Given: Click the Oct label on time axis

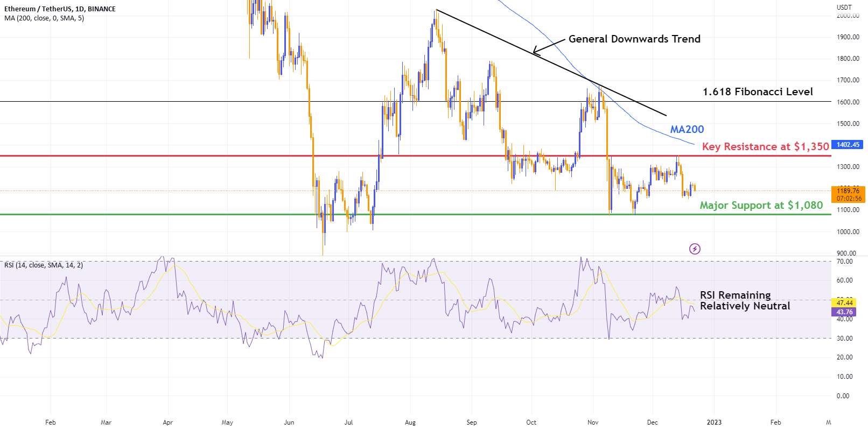Looking at the screenshot, I should click(x=531, y=422).
